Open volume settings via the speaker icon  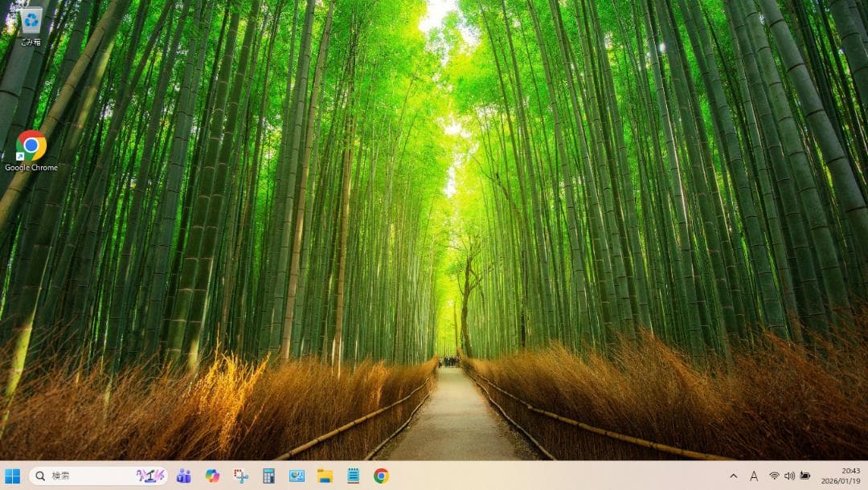pyautogui.click(x=788, y=476)
